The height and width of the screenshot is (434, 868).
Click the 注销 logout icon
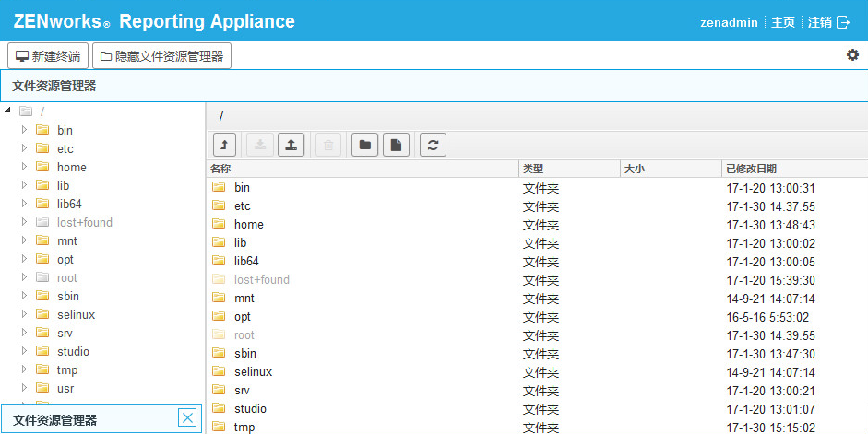pyautogui.click(x=841, y=22)
